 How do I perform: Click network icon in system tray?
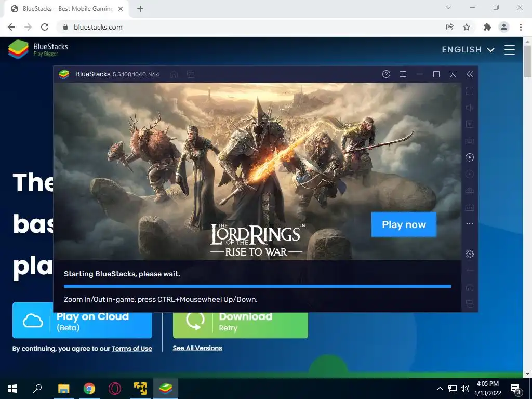(x=453, y=389)
